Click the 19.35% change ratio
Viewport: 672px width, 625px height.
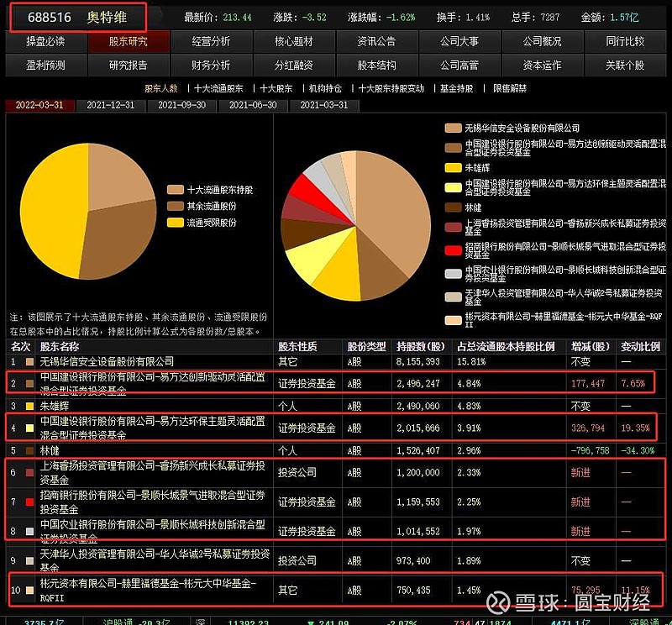[x=635, y=428]
